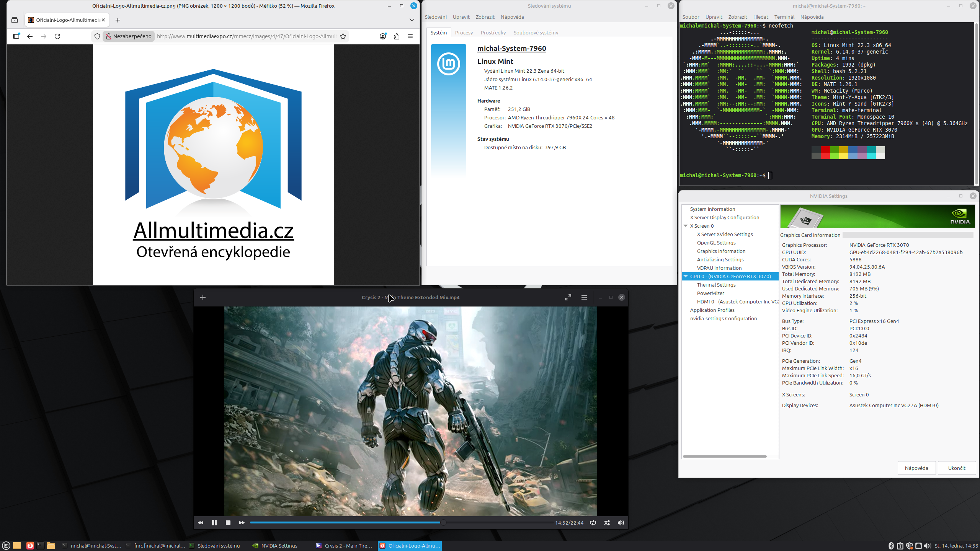980x551 pixels.
Task: Toggle repeat mode in media player
Action: coord(593,523)
